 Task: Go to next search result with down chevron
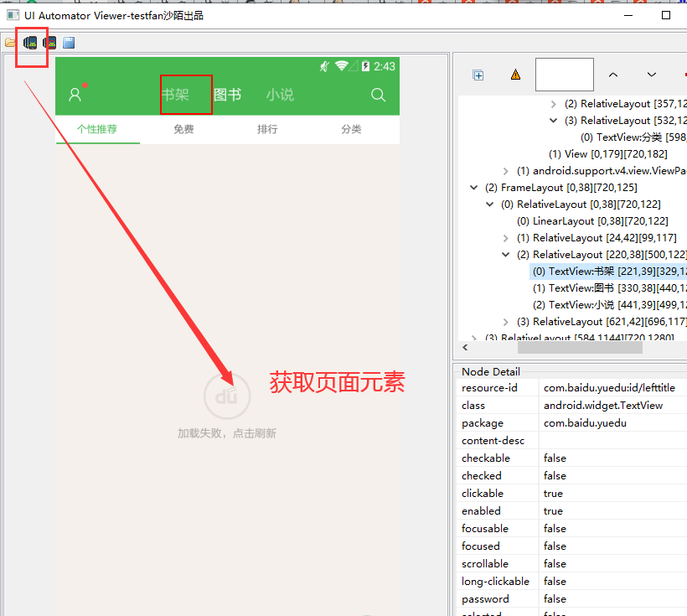[652, 75]
